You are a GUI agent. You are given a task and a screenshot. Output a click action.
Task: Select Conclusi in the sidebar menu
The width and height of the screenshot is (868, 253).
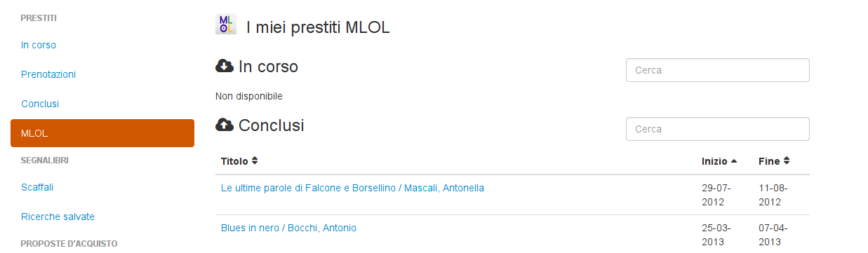[x=40, y=104]
